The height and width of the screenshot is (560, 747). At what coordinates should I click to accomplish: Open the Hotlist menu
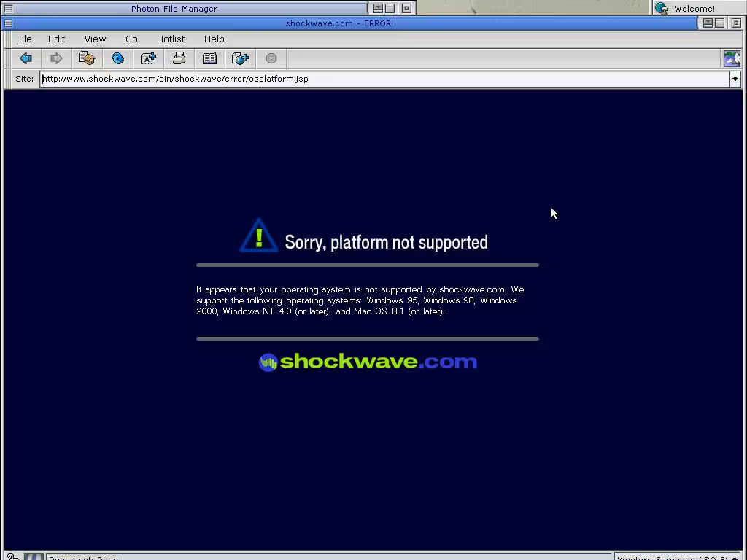point(171,39)
